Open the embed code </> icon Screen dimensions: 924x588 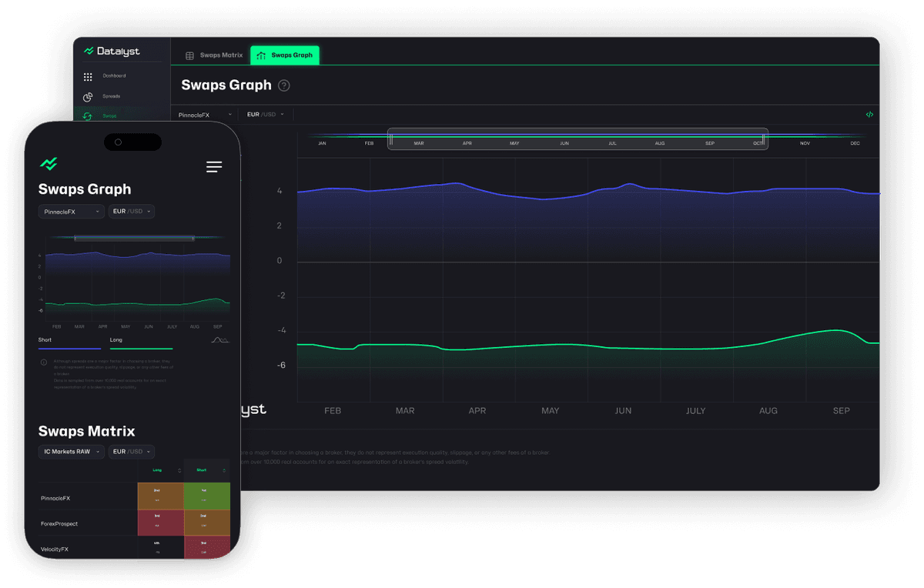869,114
